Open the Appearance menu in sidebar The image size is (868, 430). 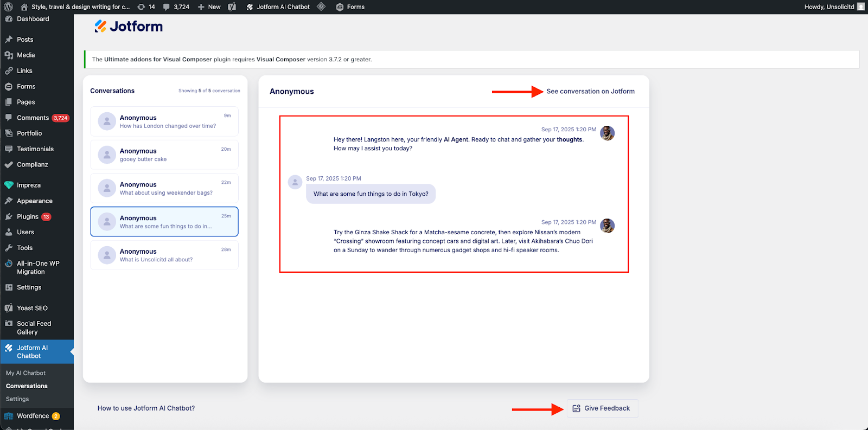click(34, 201)
